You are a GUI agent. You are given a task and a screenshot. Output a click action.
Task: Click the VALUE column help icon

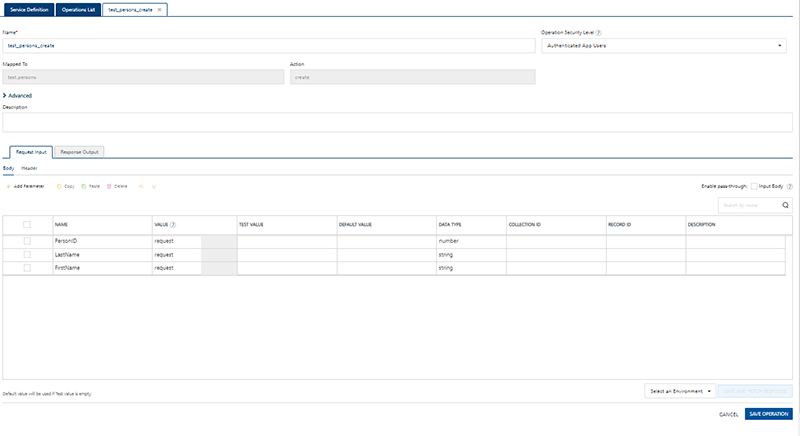(174, 225)
